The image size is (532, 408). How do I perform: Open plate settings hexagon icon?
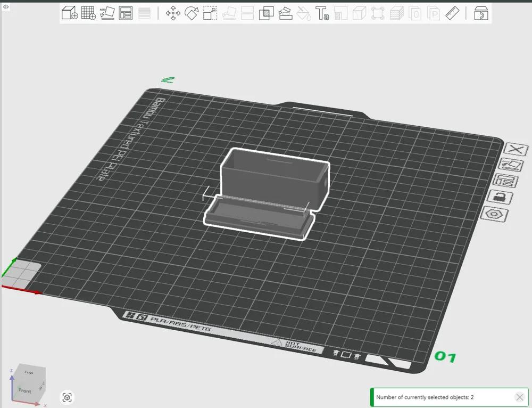coord(494,214)
